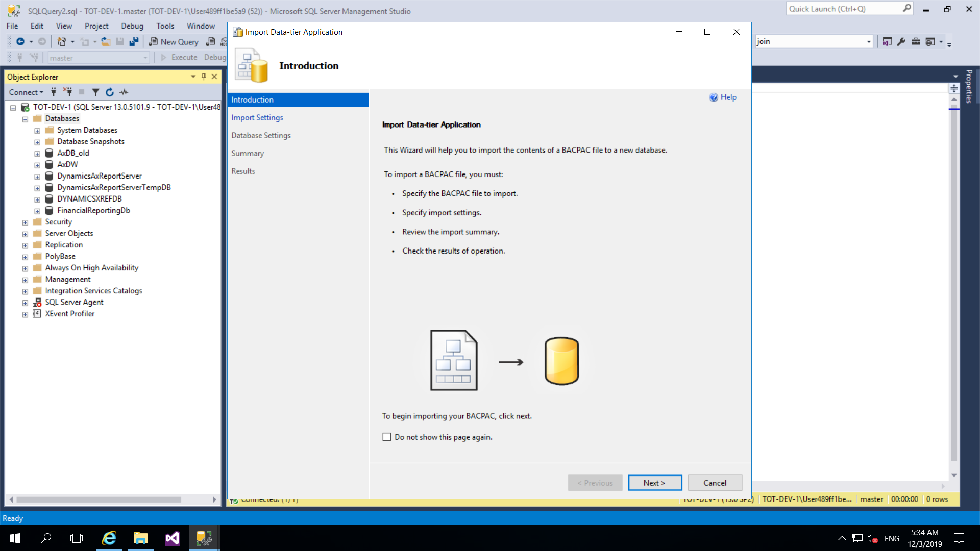
Task: Open the Edit menu
Action: 37,26
